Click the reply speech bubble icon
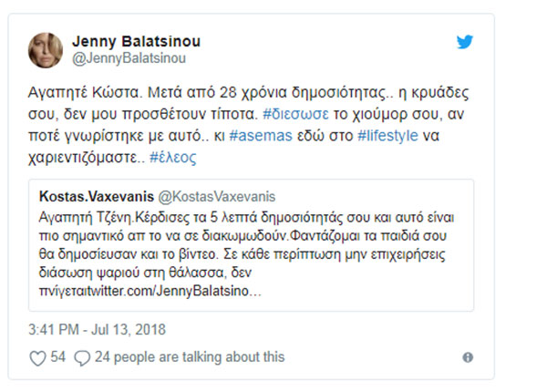Screen dimensions: 547x392 point(80,357)
